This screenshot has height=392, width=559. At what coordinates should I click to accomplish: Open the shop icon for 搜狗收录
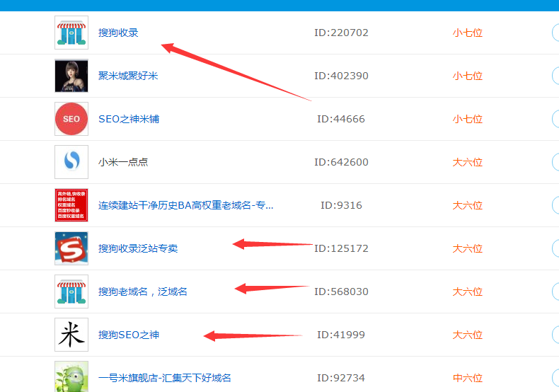click(71, 33)
